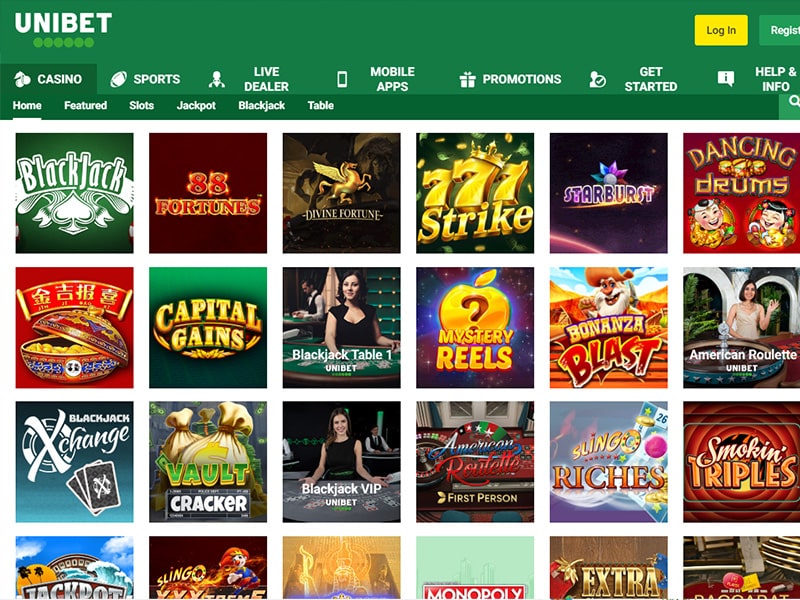The height and width of the screenshot is (600, 800).
Task: Click the Register button
Action: (x=780, y=30)
